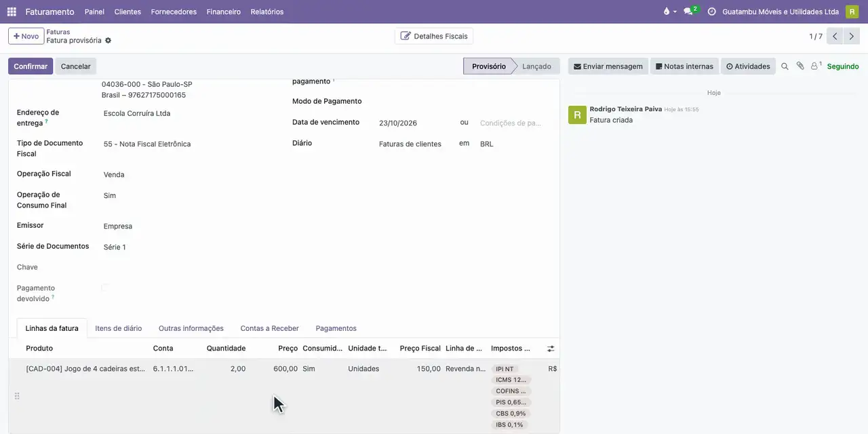The height and width of the screenshot is (434, 868).
Task: Select Provisório status stage
Action: pyautogui.click(x=488, y=66)
